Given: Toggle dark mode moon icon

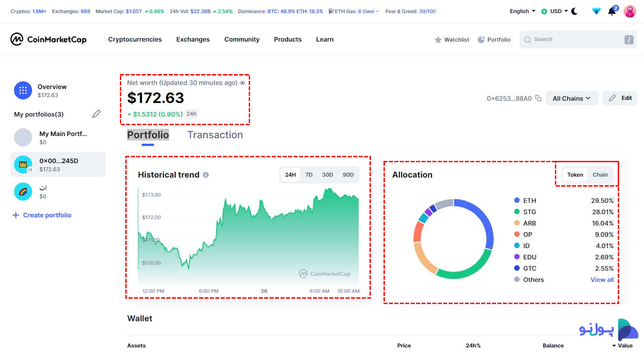Looking at the screenshot, I should coord(574,11).
